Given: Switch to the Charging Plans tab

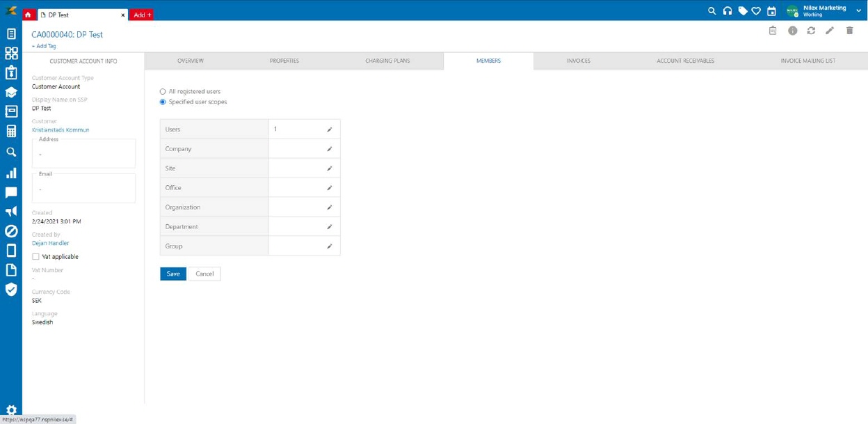Looking at the screenshot, I should pyautogui.click(x=387, y=61).
